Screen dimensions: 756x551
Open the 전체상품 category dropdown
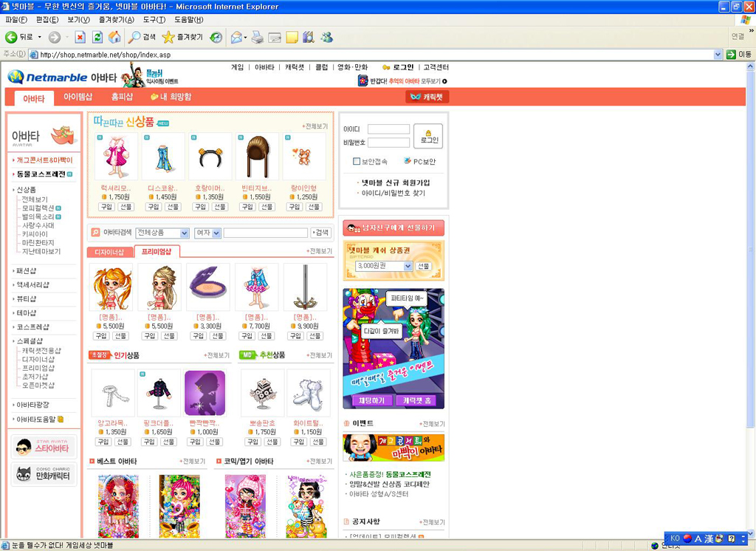coord(162,233)
